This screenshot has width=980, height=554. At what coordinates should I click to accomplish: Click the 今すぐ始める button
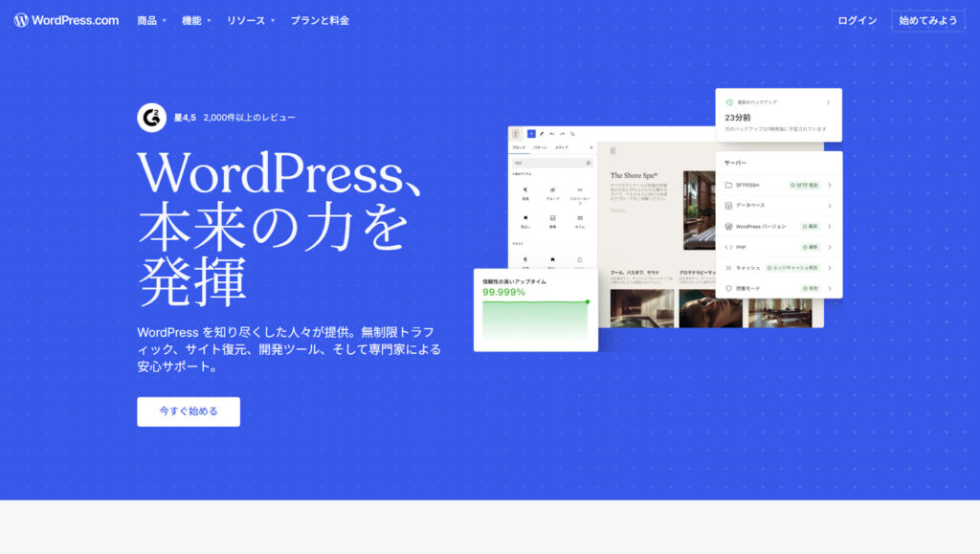pyautogui.click(x=189, y=411)
